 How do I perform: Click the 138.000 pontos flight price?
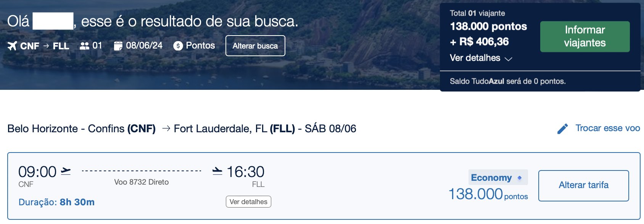point(488,195)
